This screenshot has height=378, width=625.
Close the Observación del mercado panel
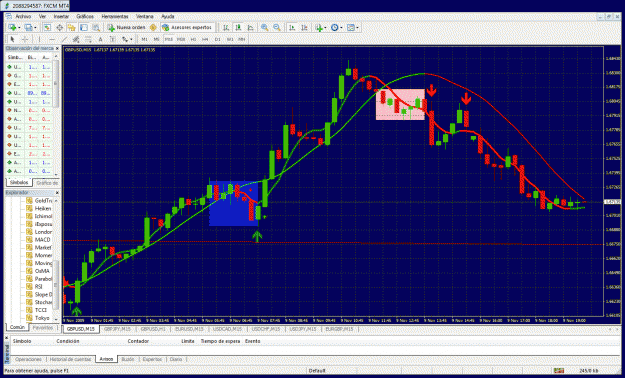pyautogui.click(x=57, y=48)
